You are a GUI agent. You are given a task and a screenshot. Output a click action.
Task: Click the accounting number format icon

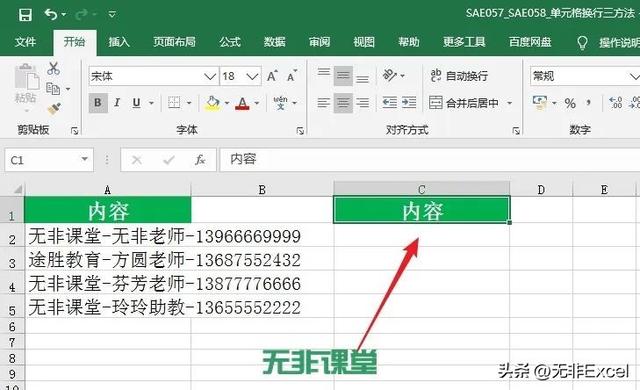point(540,102)
